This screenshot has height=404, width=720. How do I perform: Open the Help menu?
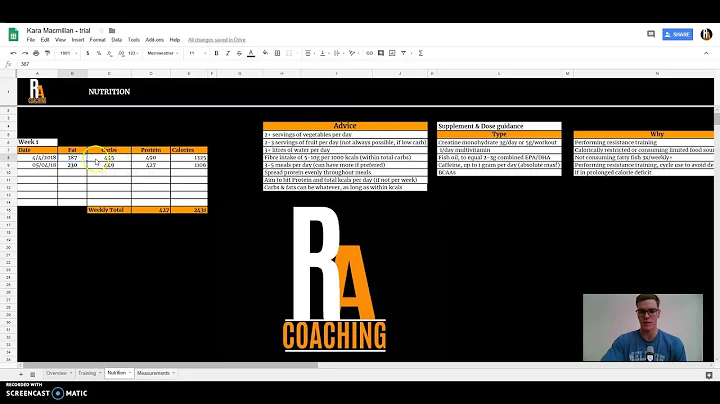coord(174,40)
